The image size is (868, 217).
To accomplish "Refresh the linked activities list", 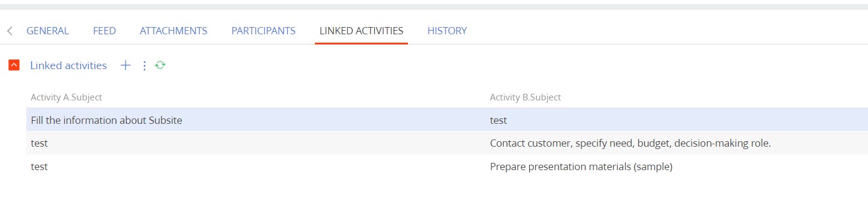I will tap(160, 65).
